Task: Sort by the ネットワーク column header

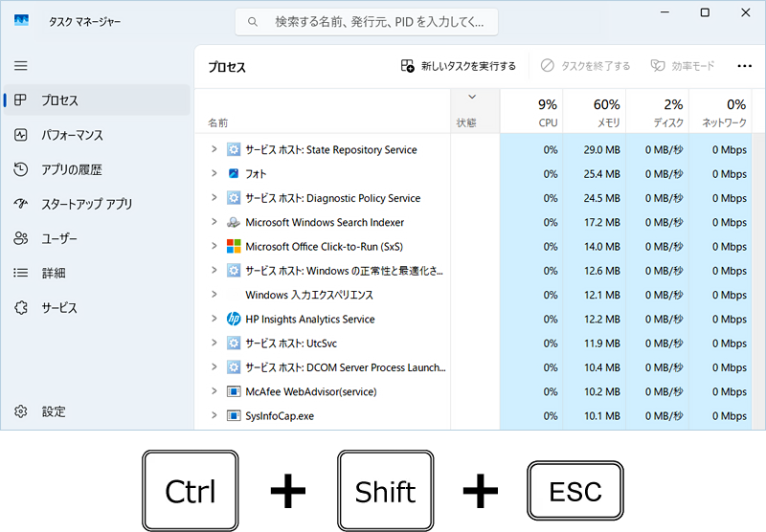Action: click(x=721, y=111)
